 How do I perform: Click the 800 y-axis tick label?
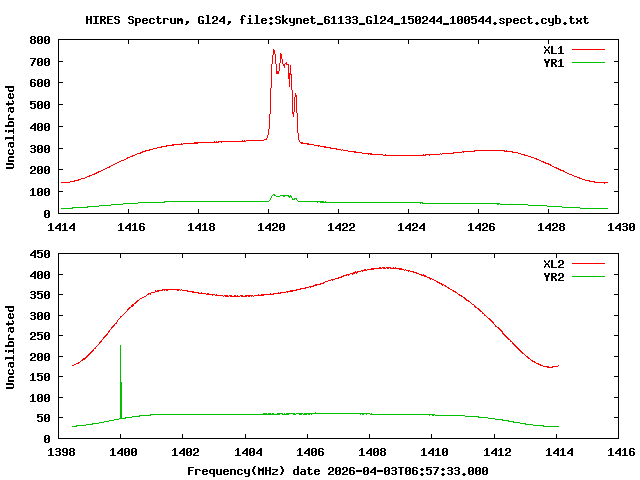40,40
